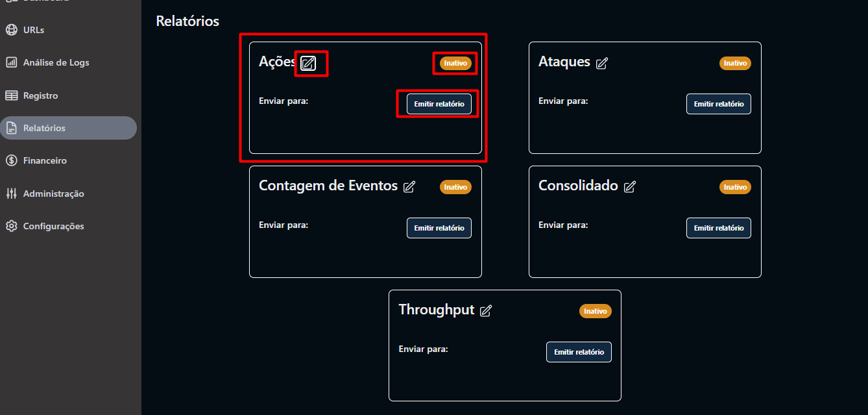Generate the Contagem de Eventos report
The width and height of the screenshot is (868, 415).
click(439, 228)
